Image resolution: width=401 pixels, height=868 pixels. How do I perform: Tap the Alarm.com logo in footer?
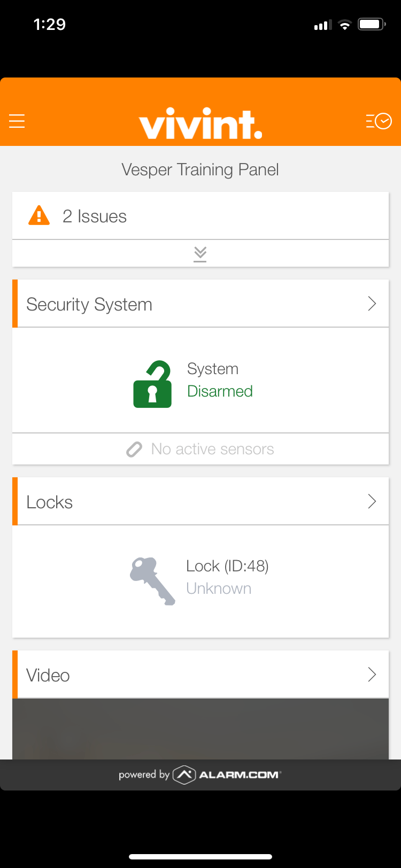(227, 774)
